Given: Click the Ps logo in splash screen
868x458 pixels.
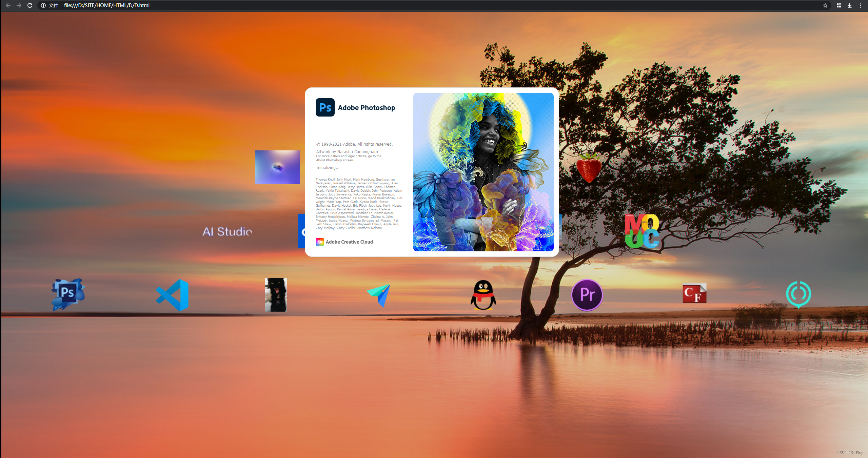Looking at the screenshot, I should click(325, 107).
